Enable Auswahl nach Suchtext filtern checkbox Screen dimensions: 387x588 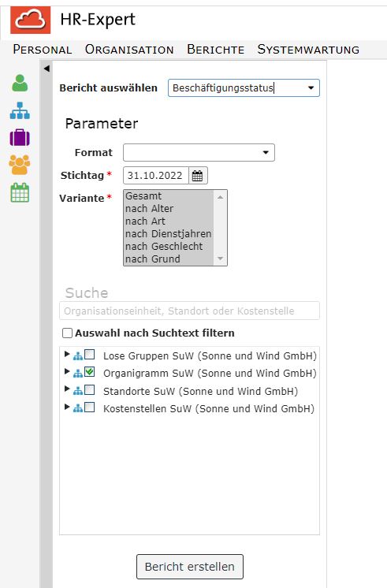(68, 333)
